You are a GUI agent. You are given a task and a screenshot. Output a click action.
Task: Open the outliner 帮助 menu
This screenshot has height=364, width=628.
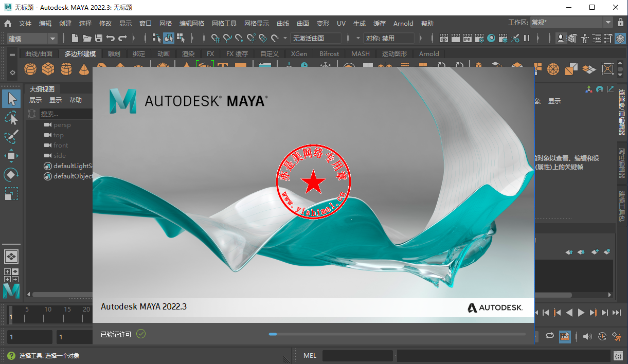76,100
